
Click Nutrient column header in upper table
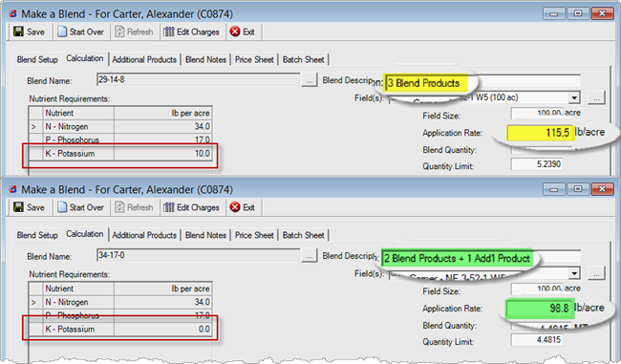(78, 113)
